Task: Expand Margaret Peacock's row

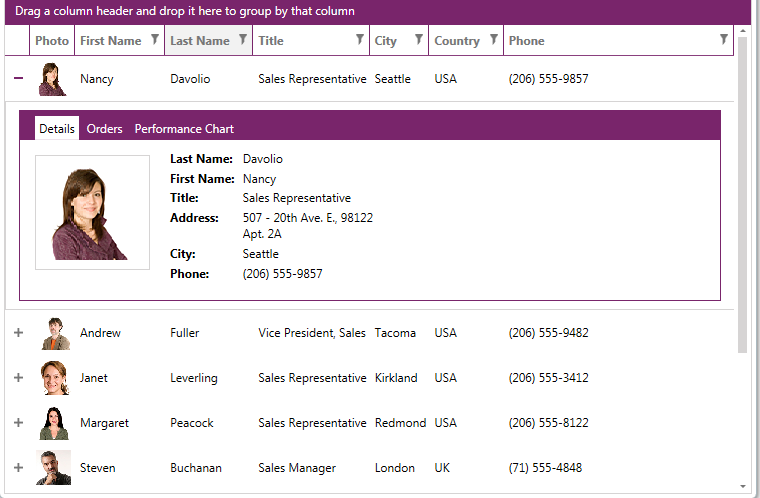Action: click(18, 423)
